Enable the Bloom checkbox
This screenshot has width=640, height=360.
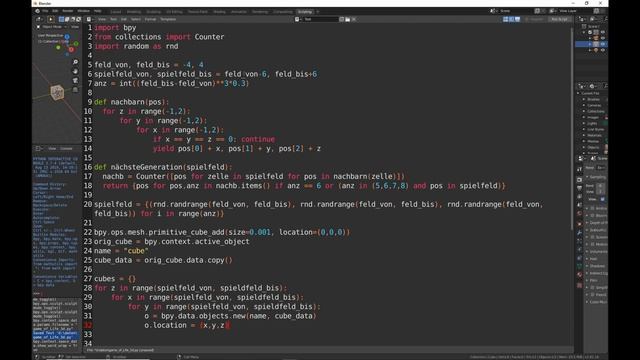point(593,216)
